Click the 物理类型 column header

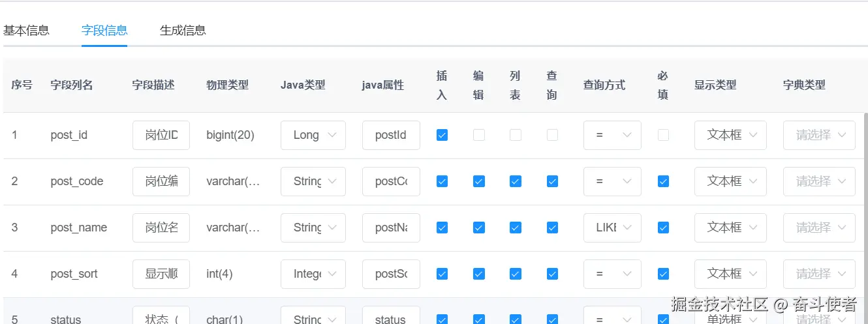click(x=228, y=85)
